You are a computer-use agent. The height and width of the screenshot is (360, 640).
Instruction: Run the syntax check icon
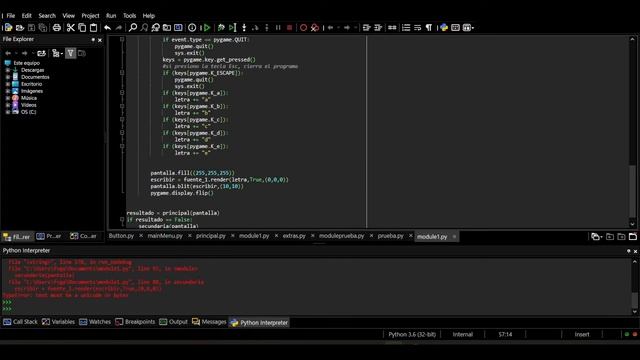click(192, 28)
